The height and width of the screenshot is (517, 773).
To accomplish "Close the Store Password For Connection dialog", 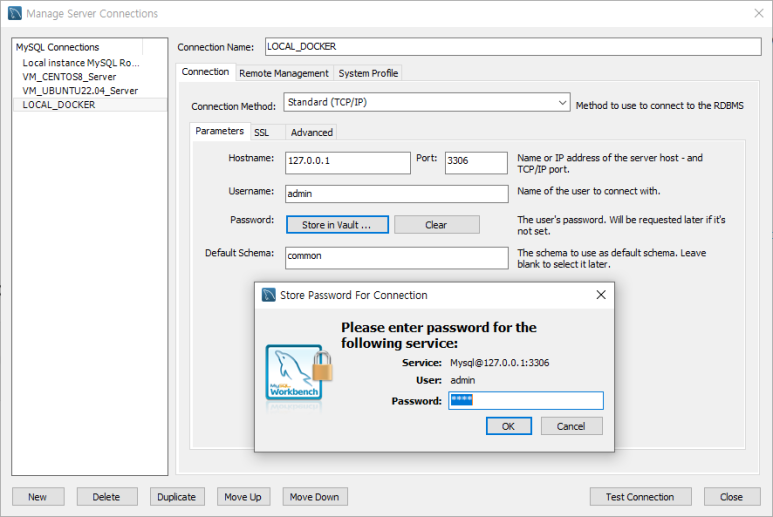I will point(601,295).
